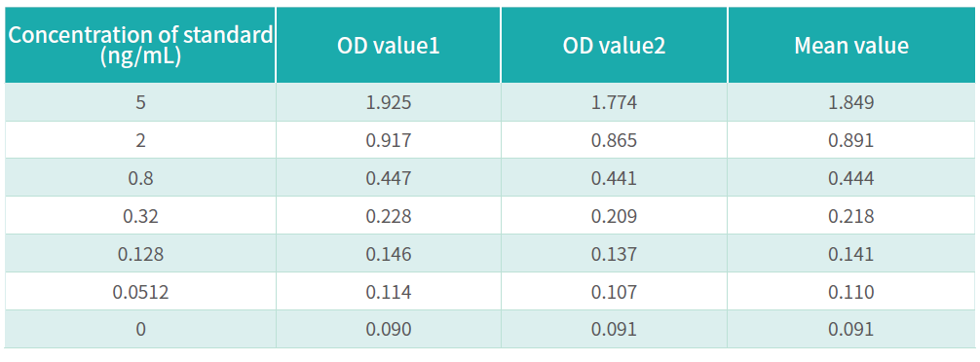
Task: Select OD value1 cell 0.114
Action: click(388, 292)
